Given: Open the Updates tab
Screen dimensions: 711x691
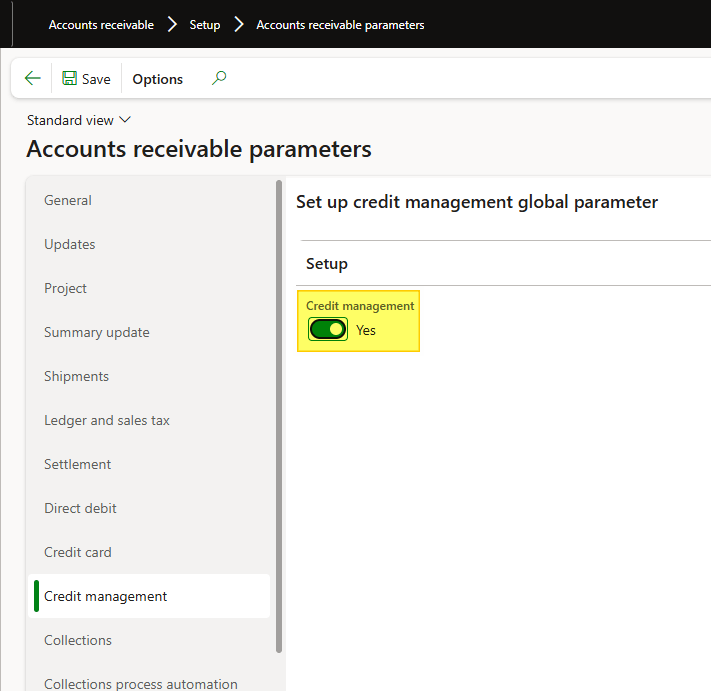Looking at the screenshot, I should 70,244.
